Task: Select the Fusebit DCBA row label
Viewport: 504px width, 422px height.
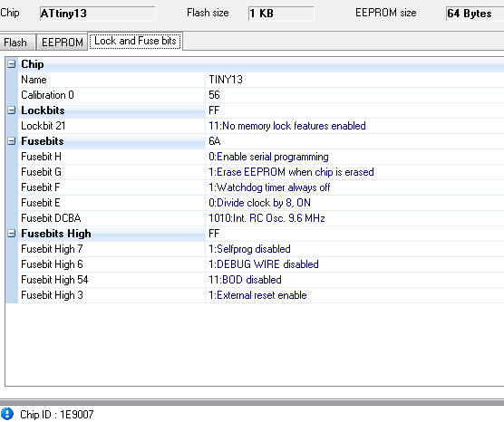Action: point(51,218)
